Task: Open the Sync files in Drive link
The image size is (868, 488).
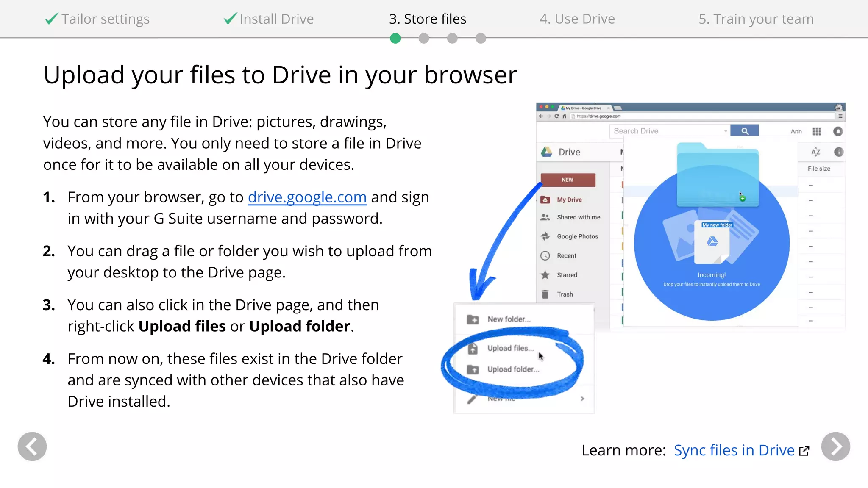Action: click(x=734, y=450)
